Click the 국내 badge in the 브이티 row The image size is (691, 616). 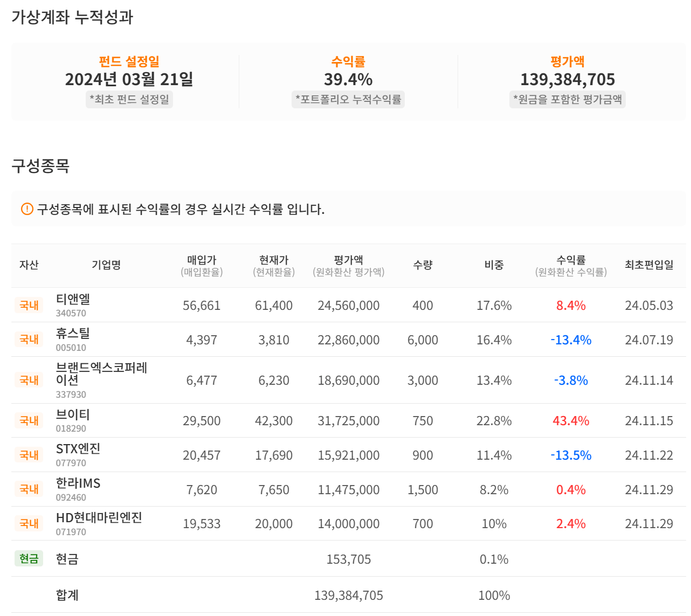[x=29, y=421]
